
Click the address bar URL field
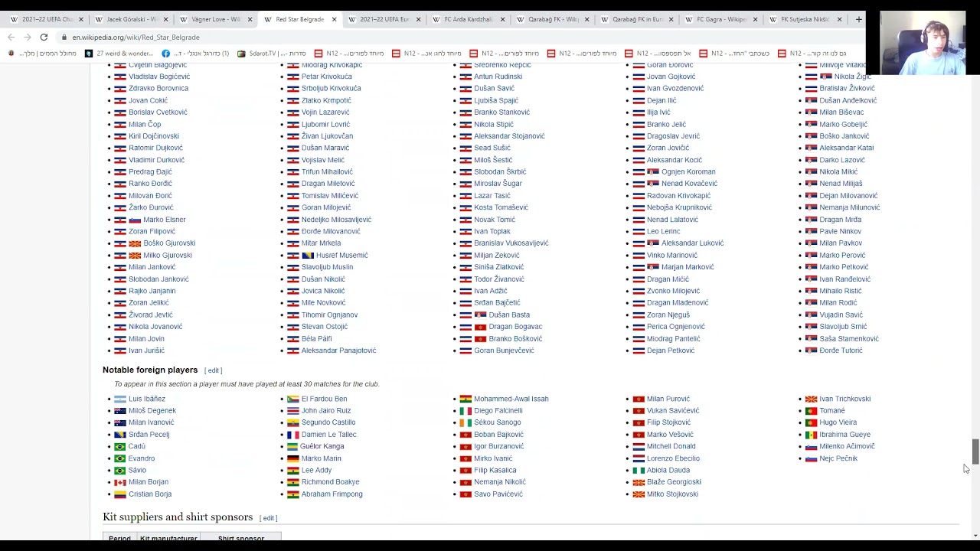pos(459,37)
